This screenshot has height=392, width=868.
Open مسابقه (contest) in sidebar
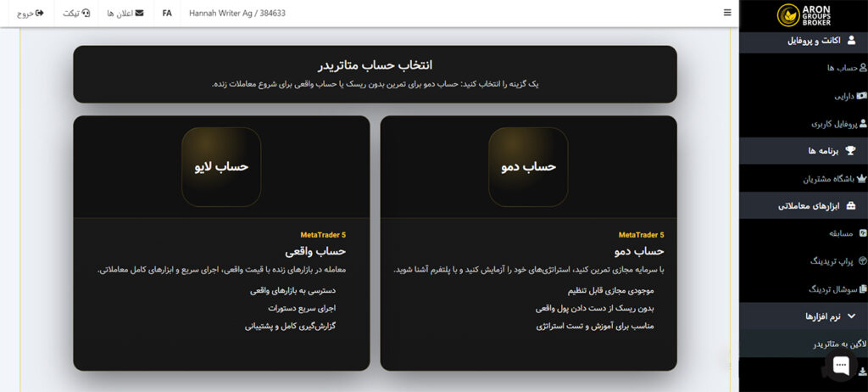[848, 233]
